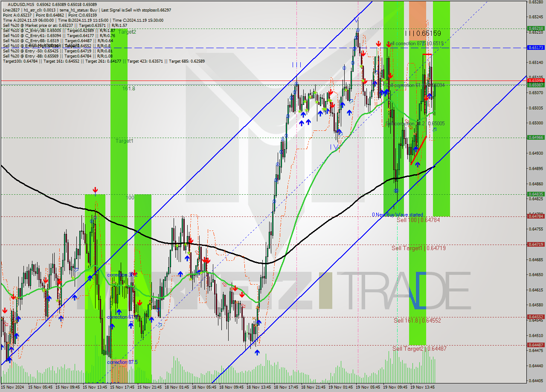Click the 0.64405 price axis value
This screenshot has height=392, width=546.
coord(535,381)
